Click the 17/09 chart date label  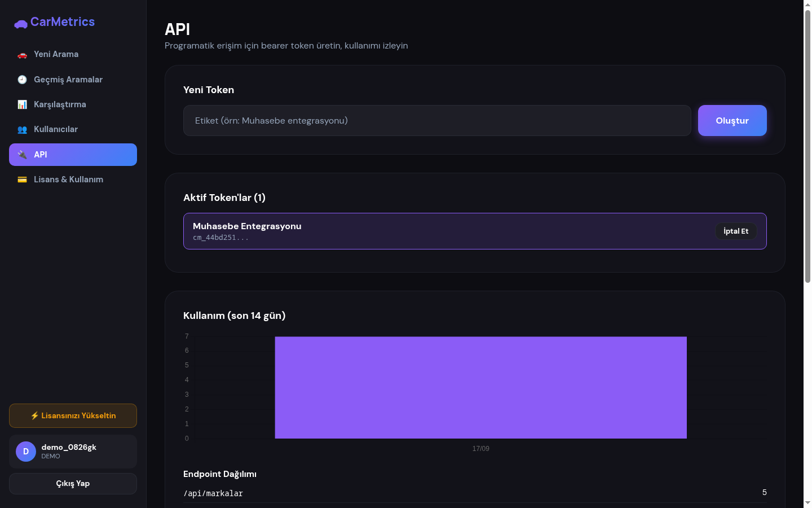click(x=480, y=449)
